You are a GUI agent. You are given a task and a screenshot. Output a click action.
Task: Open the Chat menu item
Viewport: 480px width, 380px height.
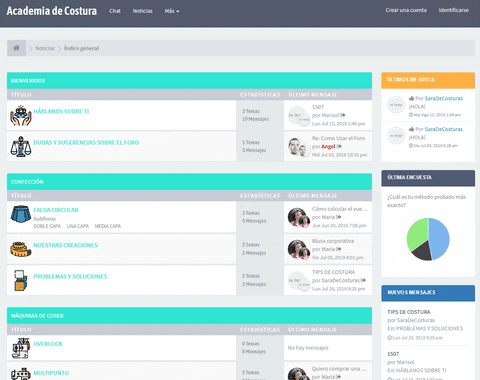(115, 11)
